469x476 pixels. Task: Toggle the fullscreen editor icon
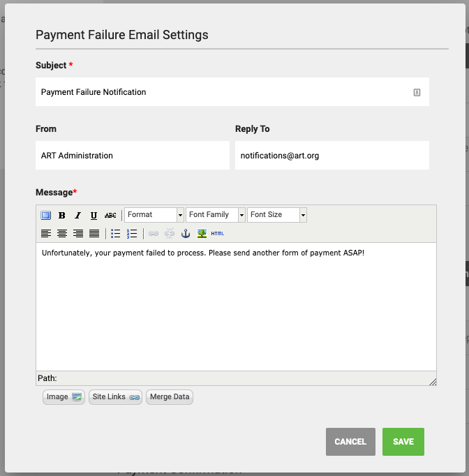(x=46, y=215)
